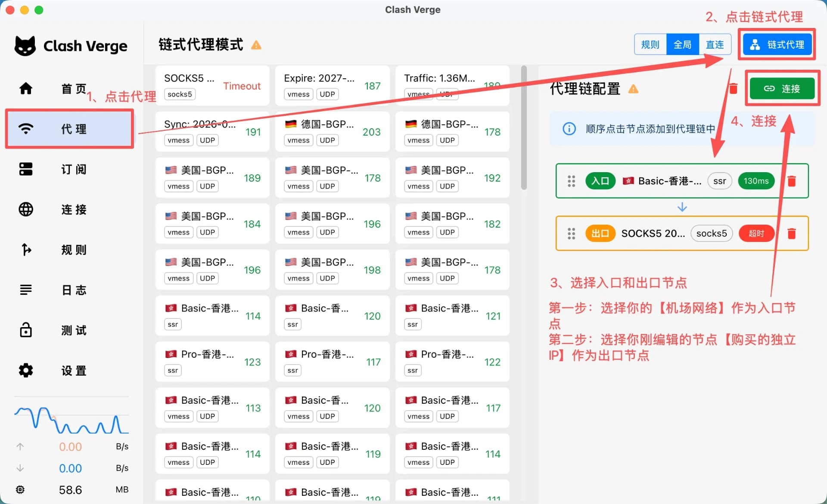Click the orange 出口 exit label
Image resolution: width=827 pixels, height=504 pixels.
pos(600,234)
